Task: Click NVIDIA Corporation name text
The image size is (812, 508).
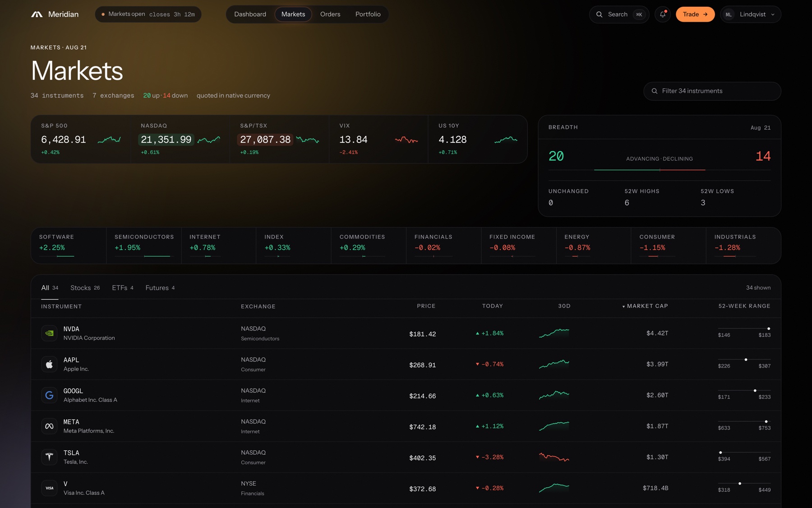Action: [x=89, y=338]
